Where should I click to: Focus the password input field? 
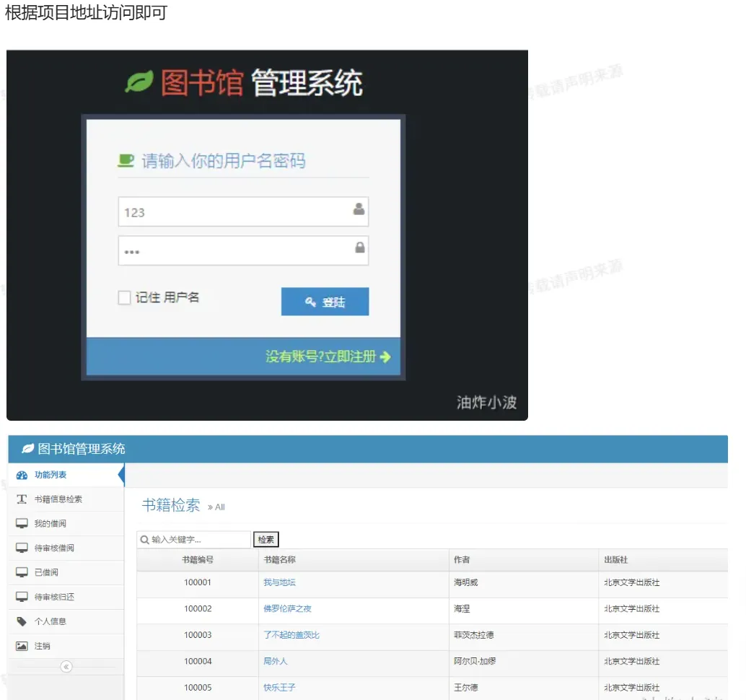[243, 250]
